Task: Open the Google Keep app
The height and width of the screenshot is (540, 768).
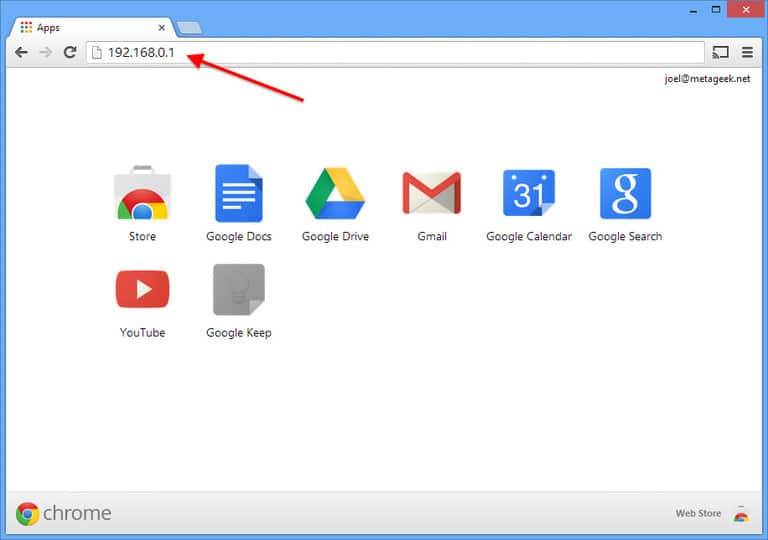Action: 238,290
